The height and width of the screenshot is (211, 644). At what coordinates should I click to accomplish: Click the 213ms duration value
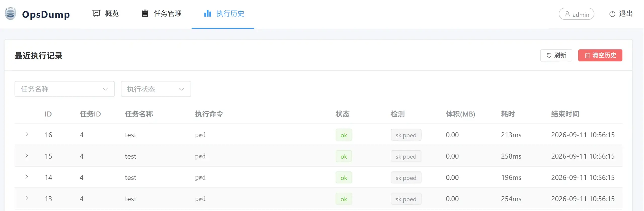(x=511, y=135)
